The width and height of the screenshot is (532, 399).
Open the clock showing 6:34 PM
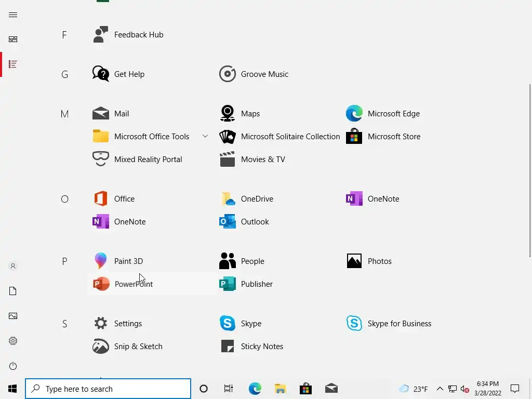coord(487,389)
